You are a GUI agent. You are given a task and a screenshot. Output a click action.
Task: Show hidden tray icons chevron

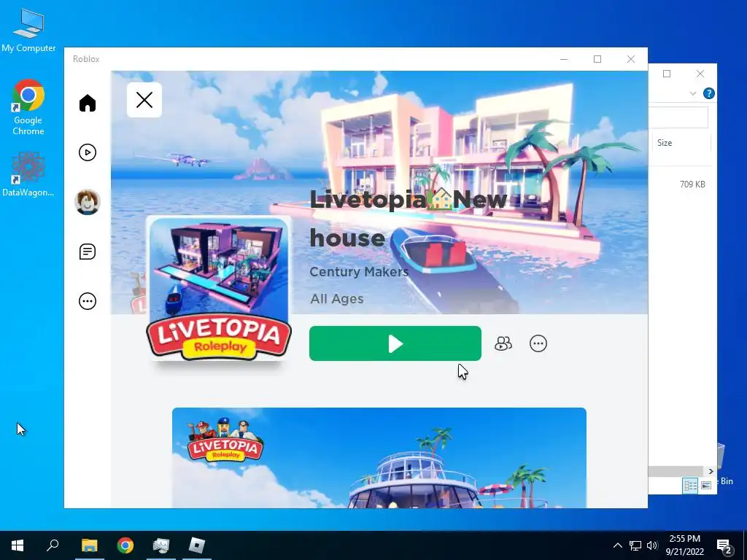[617, 545]
